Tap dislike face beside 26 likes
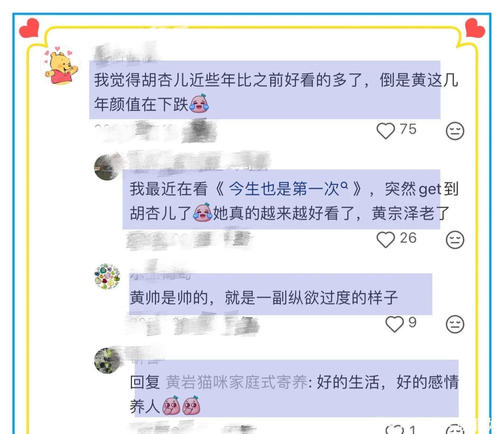 click(x=455, y=240)
